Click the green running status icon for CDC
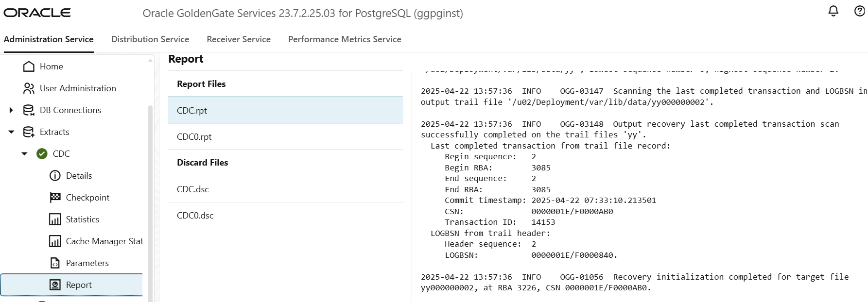This screenshot has height=302, width=868. click(42, 154)
